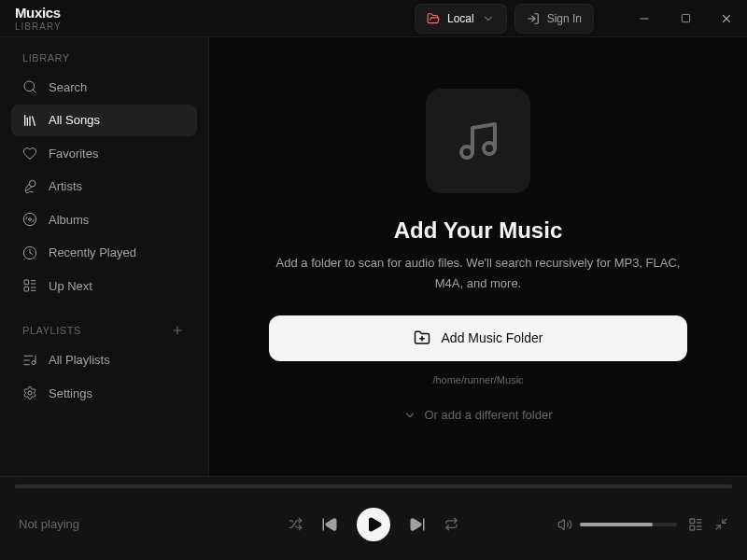Click the music note placeholder tile
The image size is (747, 560).
(x=478, y=141)
